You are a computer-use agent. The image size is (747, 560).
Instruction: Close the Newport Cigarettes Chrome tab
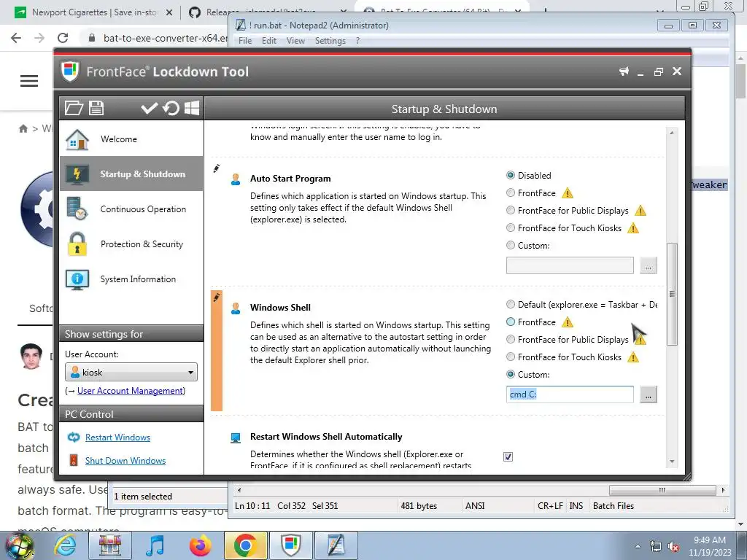(169, 13)
